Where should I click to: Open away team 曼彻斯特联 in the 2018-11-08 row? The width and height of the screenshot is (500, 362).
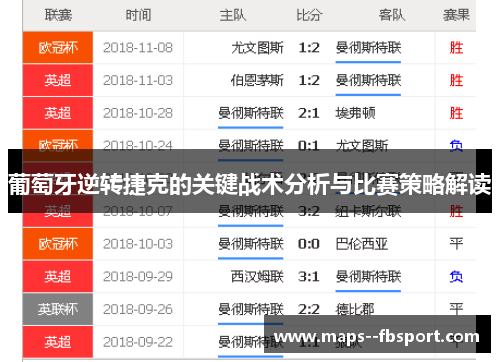click(368, 48)
